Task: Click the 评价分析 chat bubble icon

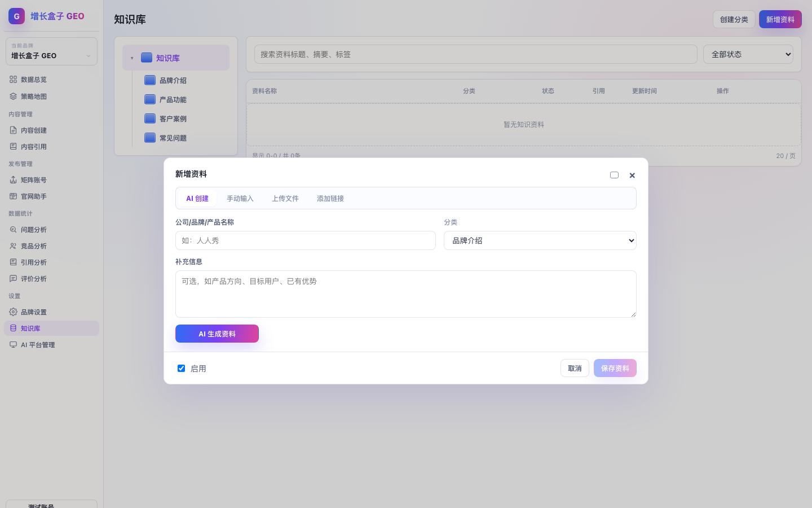Action: point(13,279)
